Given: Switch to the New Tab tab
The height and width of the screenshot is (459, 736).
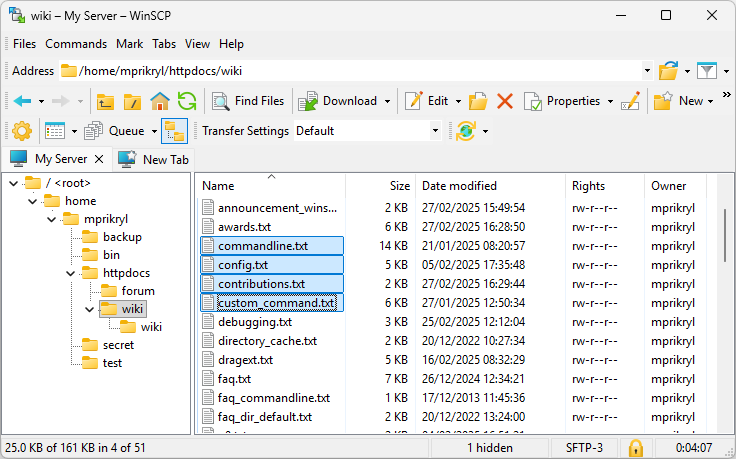Looking at the screenshot, I should point(154,159).
